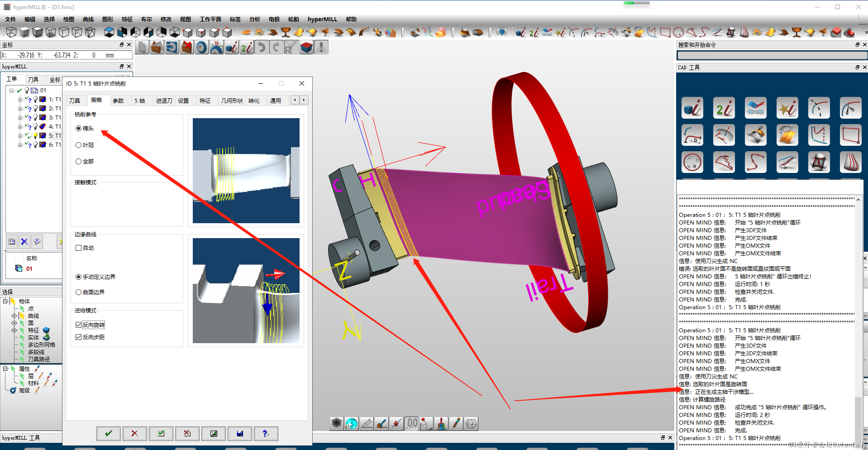Click the wireframe cube view icon at toolbar start

point(11,32)
